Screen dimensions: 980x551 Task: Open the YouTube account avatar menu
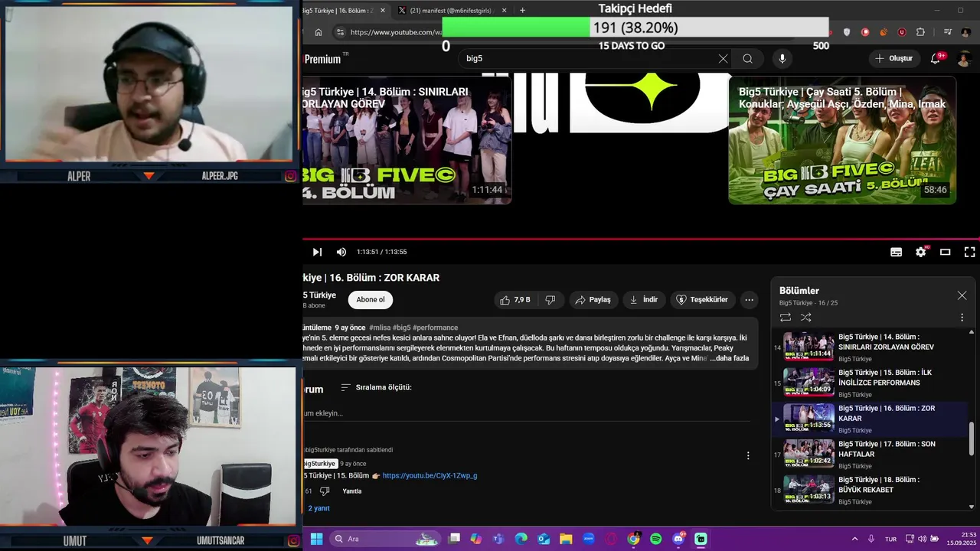click(x=965, y=58)
